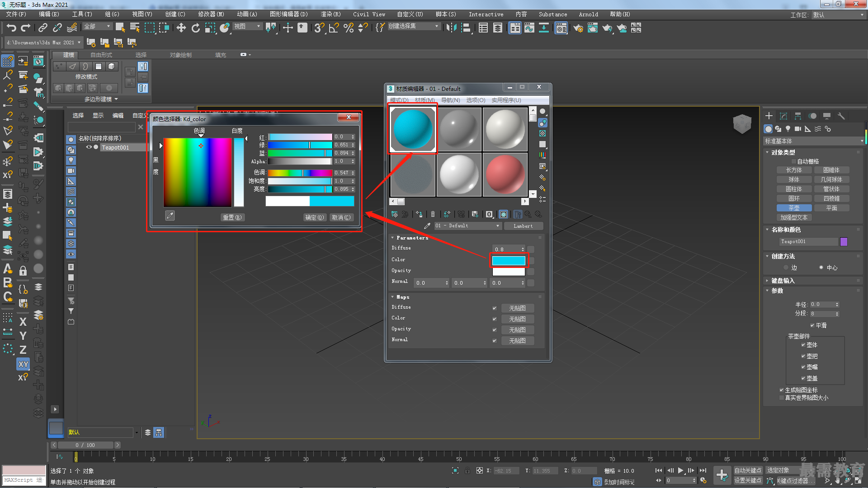The height and width of the screenshot is (488, 868).
Task: Toggle the Percent Snap icon
Action: [x=348, y=28]
